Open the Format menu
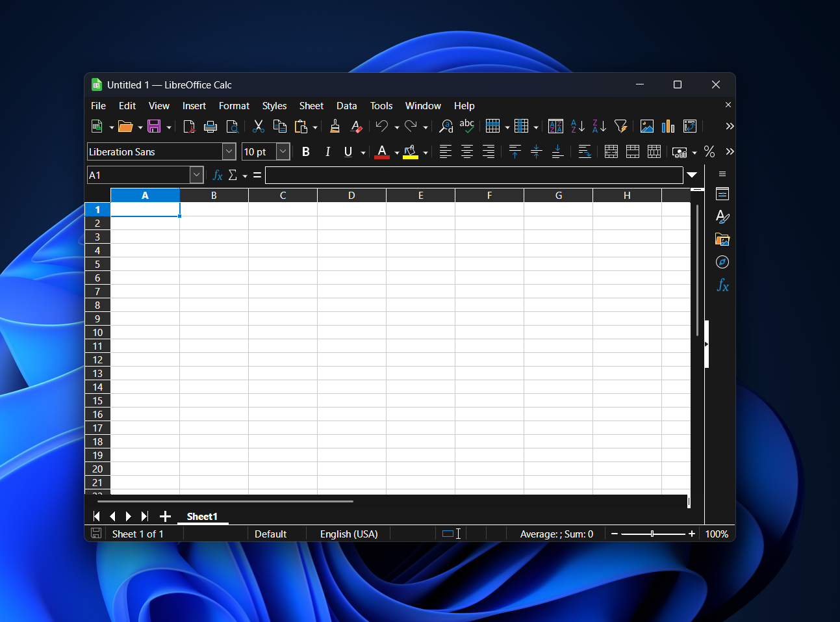Viewport: 840px width, 622px height. [234, 106]
